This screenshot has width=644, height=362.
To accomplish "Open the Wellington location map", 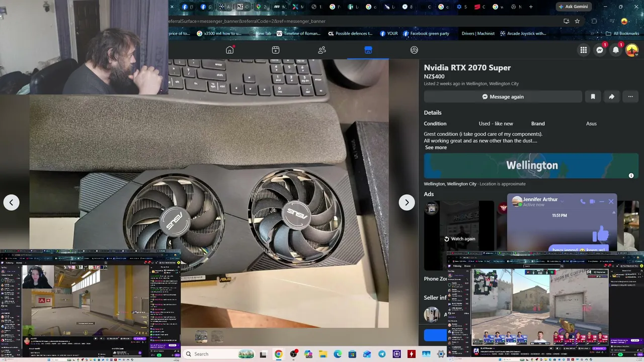I will pyautogui.click(x=531, y=165).
